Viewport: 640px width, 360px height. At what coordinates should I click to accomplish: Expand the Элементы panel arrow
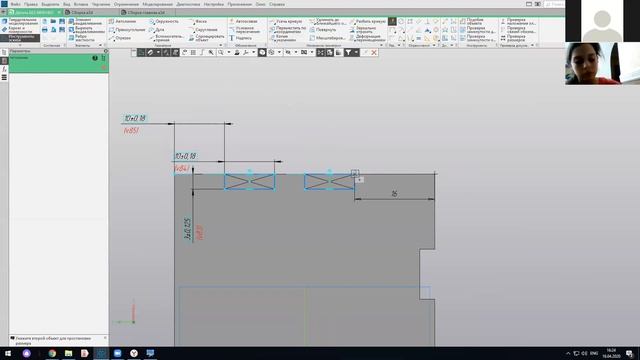click(x=100, y=45)
